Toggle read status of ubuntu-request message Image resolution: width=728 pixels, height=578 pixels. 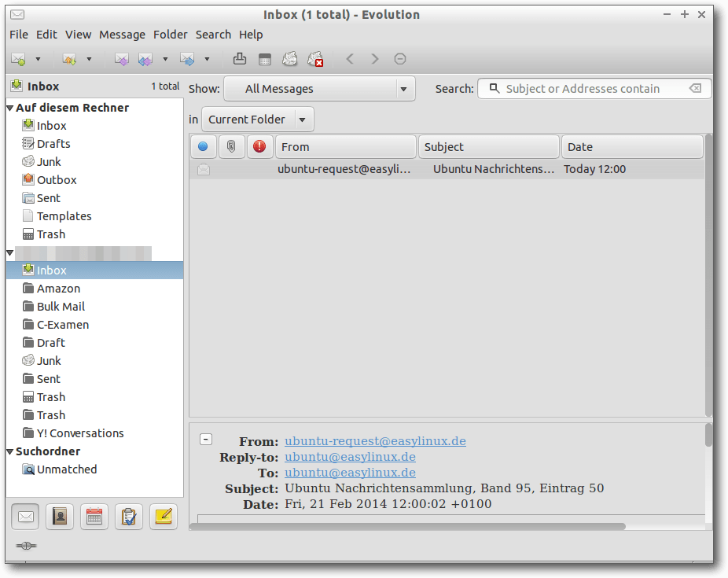coord(204,169)
